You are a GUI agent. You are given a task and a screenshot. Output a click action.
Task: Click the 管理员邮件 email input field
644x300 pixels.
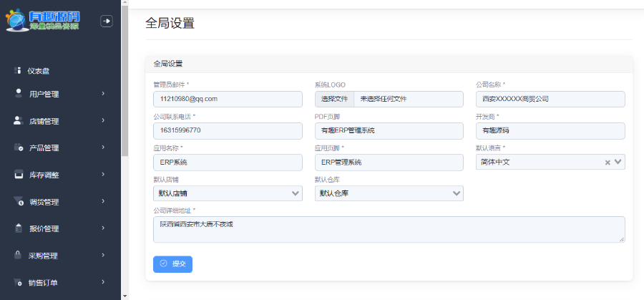[x=228, y=99]
